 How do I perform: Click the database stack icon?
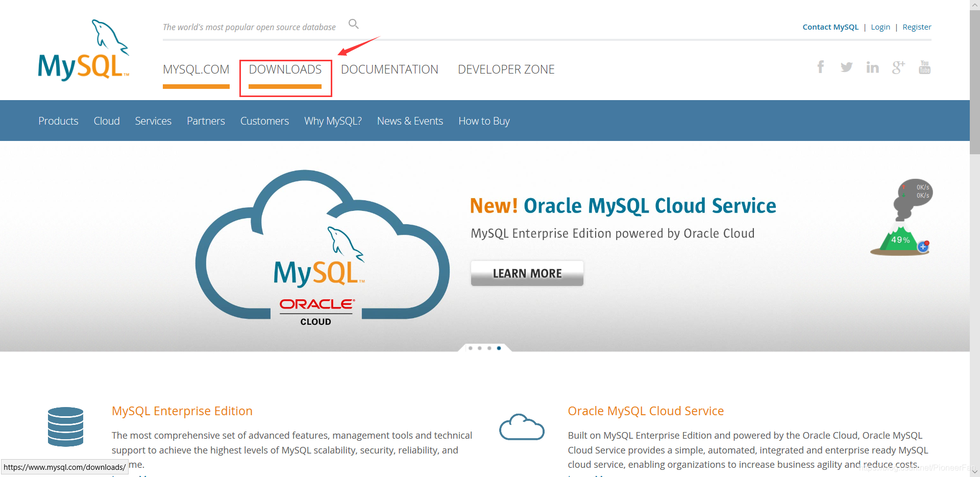[65, 427]
